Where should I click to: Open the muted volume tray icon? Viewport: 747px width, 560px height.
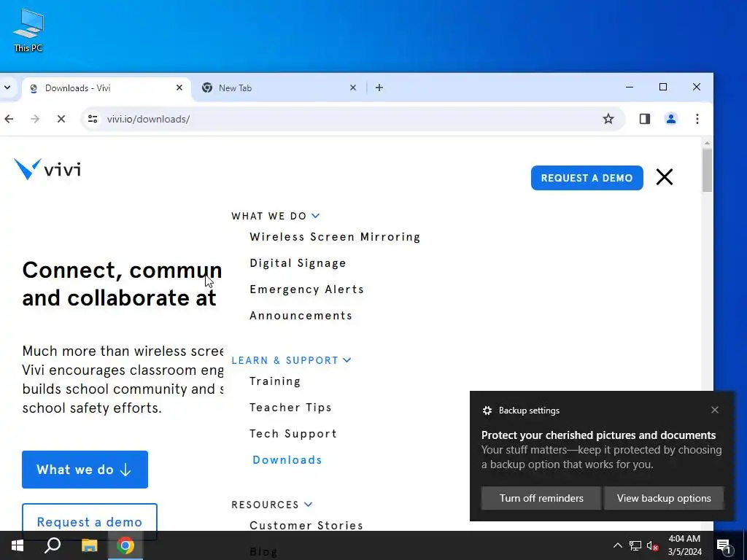pos(652,545)
